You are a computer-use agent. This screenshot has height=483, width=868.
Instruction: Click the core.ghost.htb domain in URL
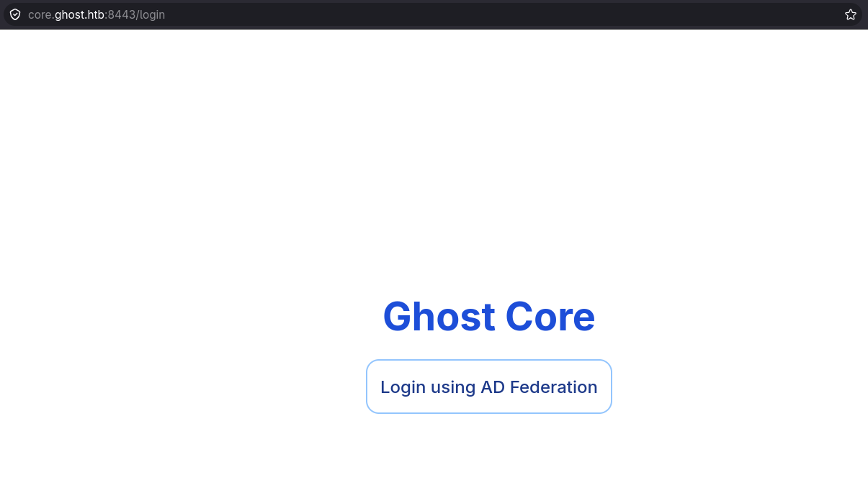tap(66, 14)
